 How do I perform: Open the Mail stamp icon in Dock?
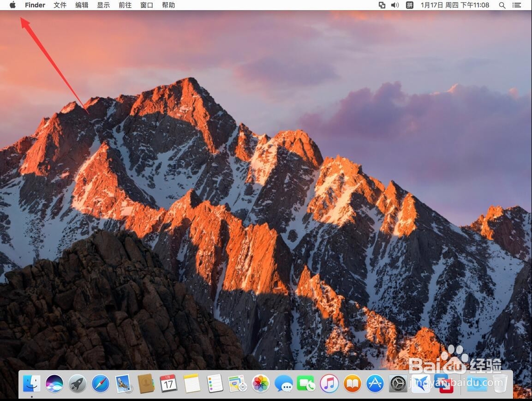(123, 383)
